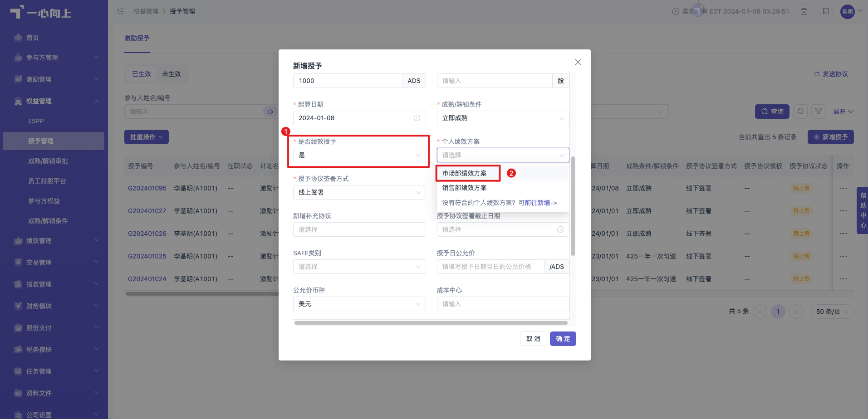
Task: Open 成熟/解锁条件 dropdown showing 立即成熟
Action: (503, 118)
